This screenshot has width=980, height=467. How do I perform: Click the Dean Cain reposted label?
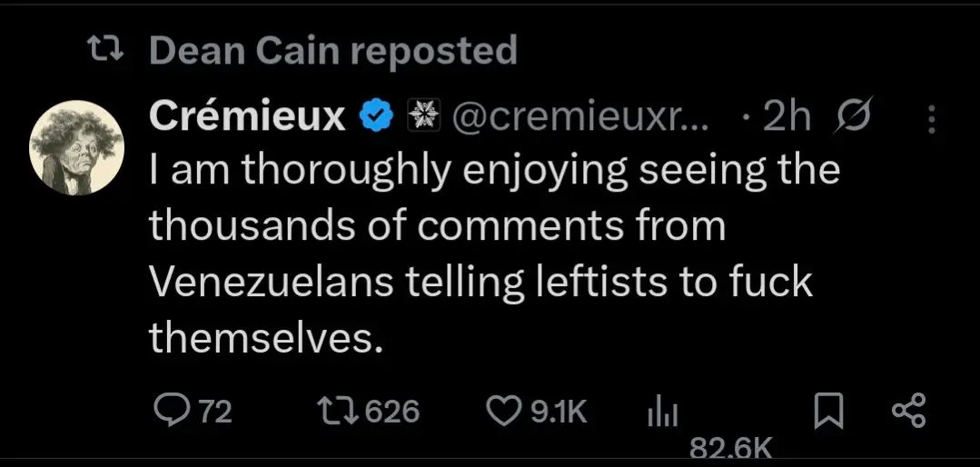(332, 51)
